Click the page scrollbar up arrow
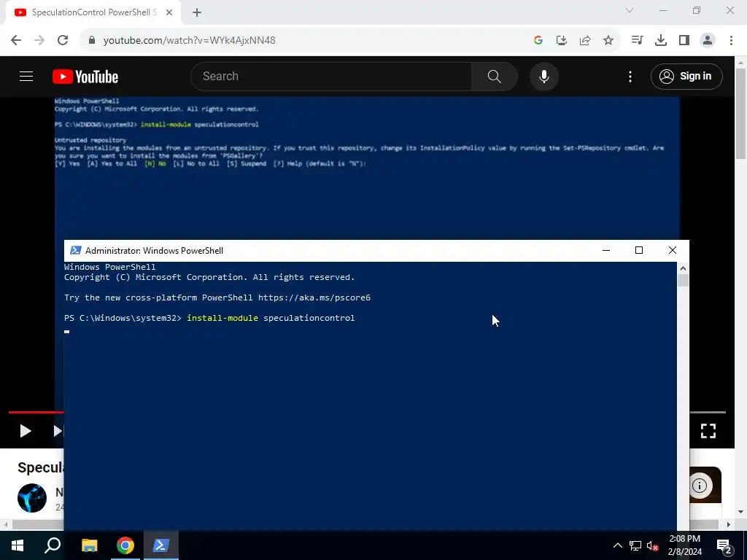This screenshot has width=747, height=560. point(740,63)
